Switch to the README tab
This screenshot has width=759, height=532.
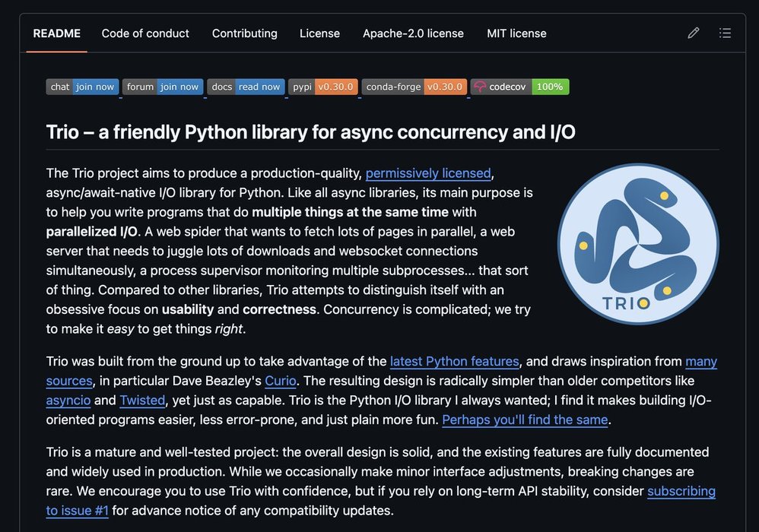(56, 33)
